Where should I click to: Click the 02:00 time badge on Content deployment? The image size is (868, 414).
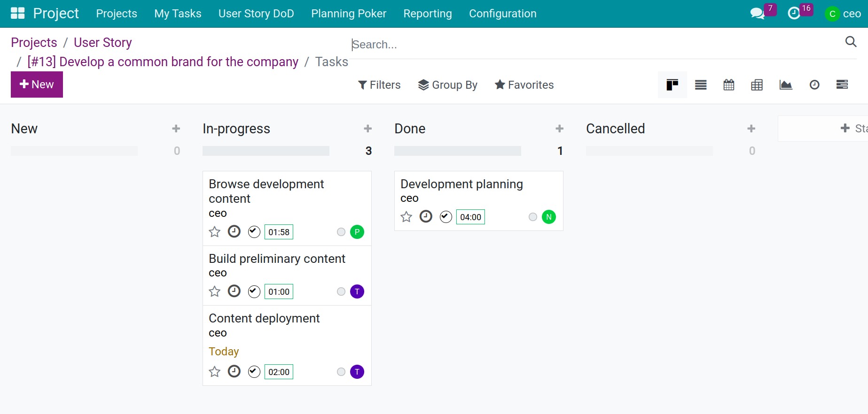(279, 372)
